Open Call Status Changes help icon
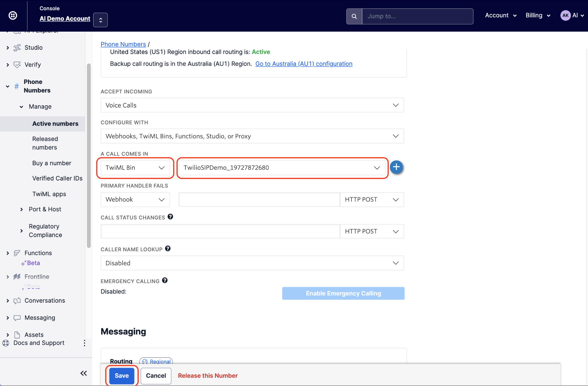This screenshot has height=386, width=588. point(170,217)
